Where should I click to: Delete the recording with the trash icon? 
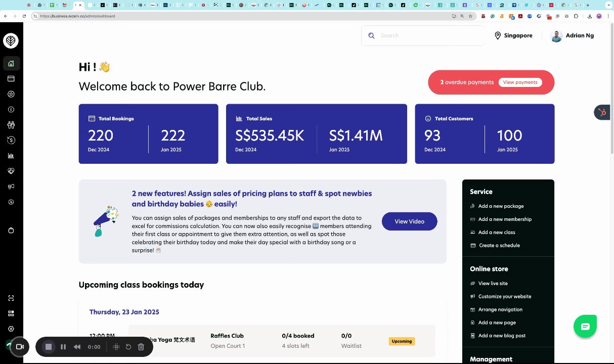(141, 347)
